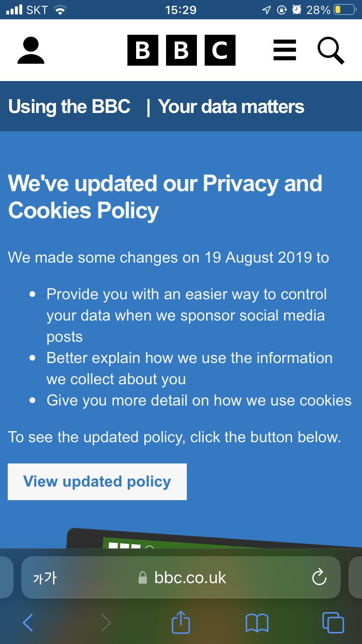Tap the padlock icon in address bar
362x644 pixels.
coord(142,577)
